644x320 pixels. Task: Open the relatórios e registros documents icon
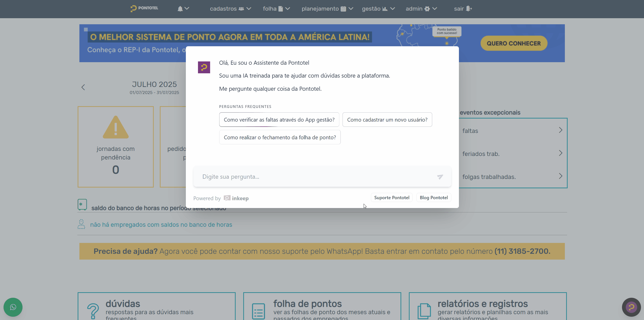coord(424,311)
